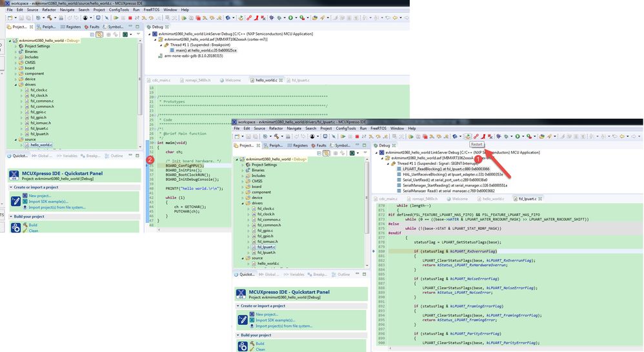Image resolution: width=644 pixels, height=352 pixels.
Task: Collapse 'Build your project' section, front window
Action: coord(238,335)
